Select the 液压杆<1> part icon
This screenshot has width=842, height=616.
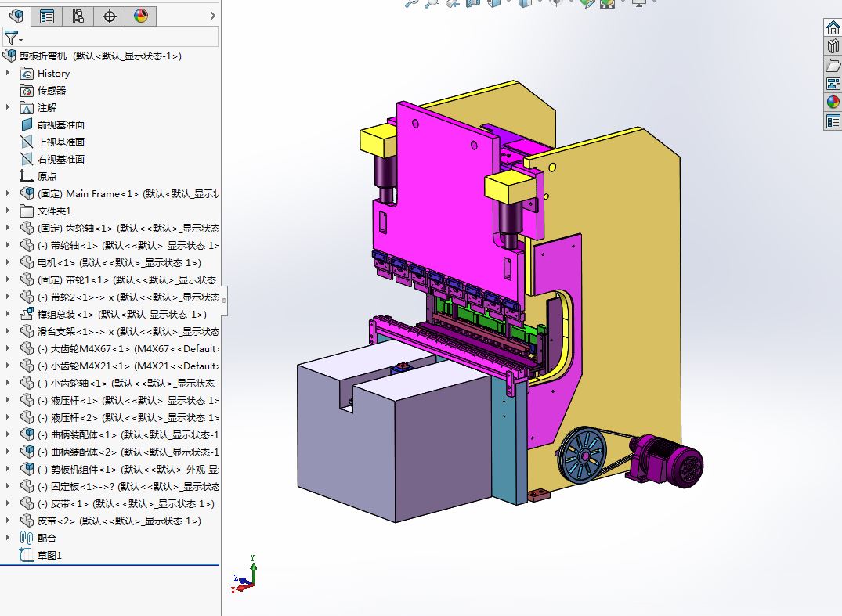pos(27,400)
